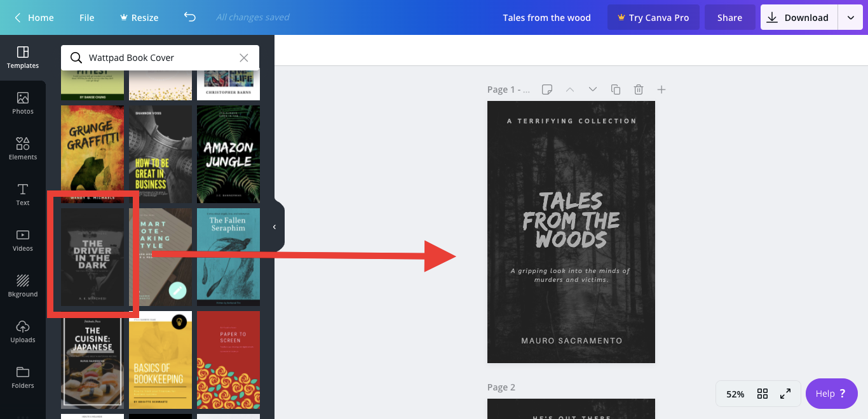The image size is (868, 419).
Task: Open grid view of pages
Action: tap(763, 394)
